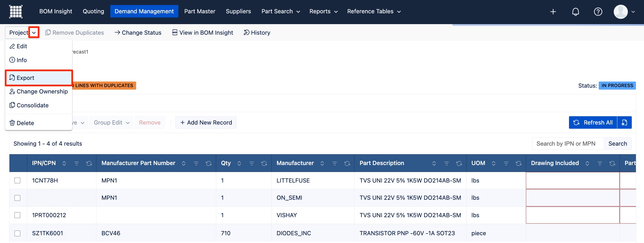
Task: Choose Info from Project menu
Action: point(39,60)
